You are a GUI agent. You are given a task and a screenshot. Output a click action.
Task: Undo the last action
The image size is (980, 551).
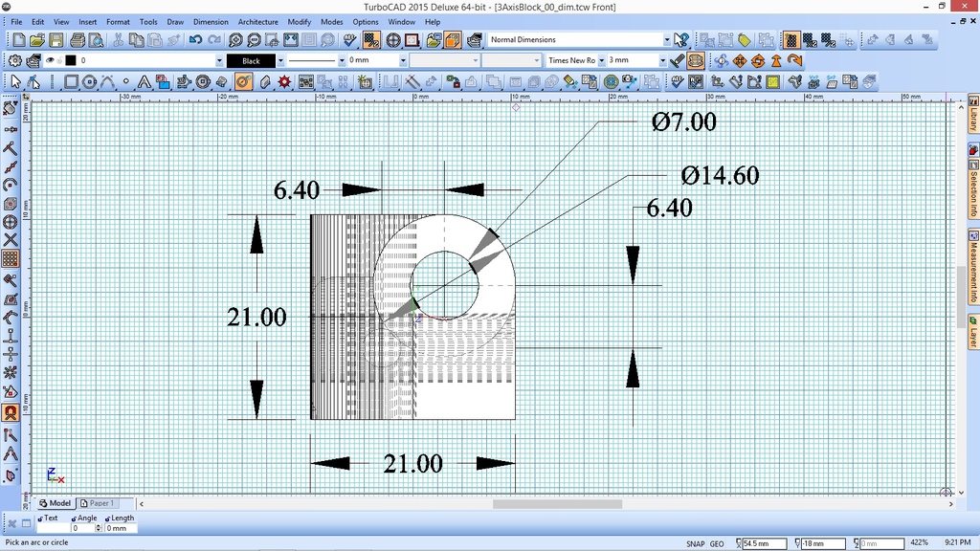[x=197, y=39]
